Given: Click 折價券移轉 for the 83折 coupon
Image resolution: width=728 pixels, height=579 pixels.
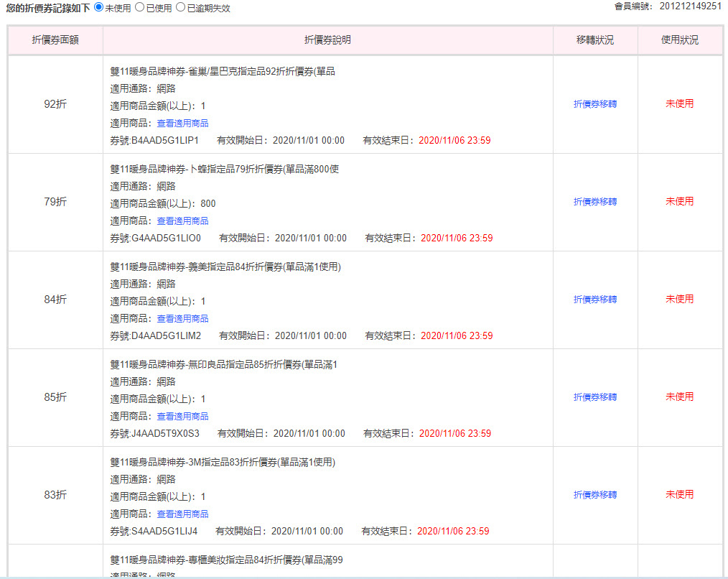Looking at the screenshot, I should pyautogui.click(x=594, y=494).
